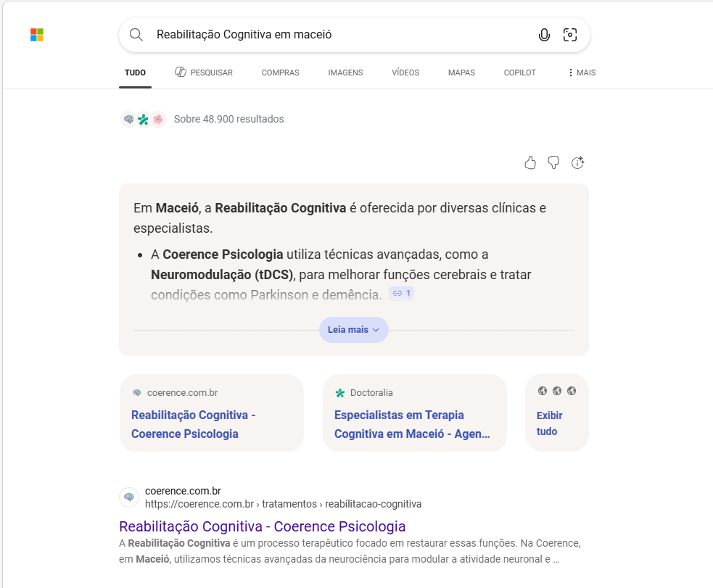Click coerence.com.br URL breadcrumb in result
The image size is (713, 588).
[284, 504]
